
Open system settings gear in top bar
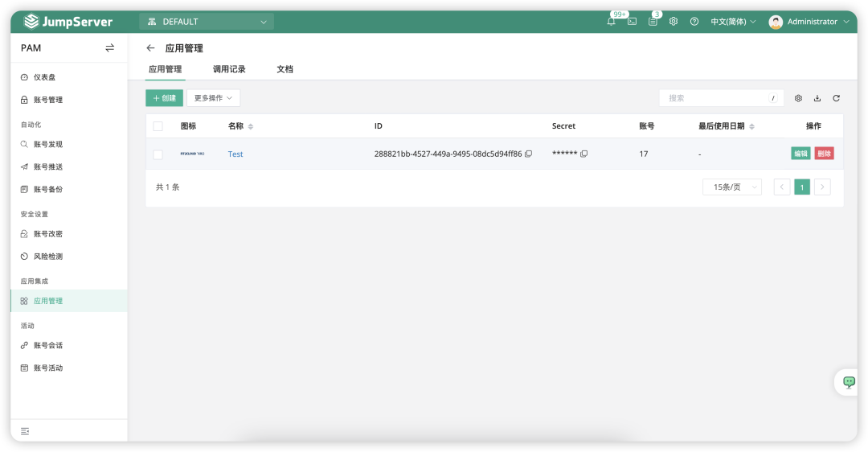pyautogui.click(x=674, y=22)
